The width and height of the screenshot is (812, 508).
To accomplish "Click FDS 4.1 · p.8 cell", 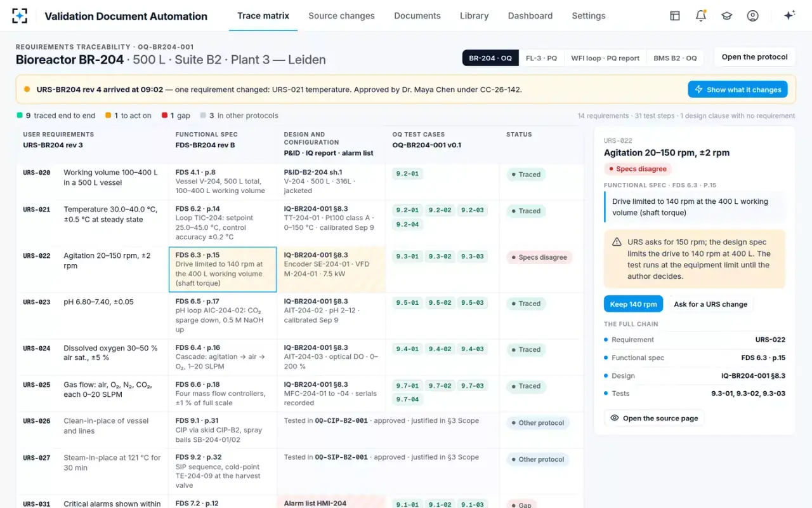I will coord(223,182).
